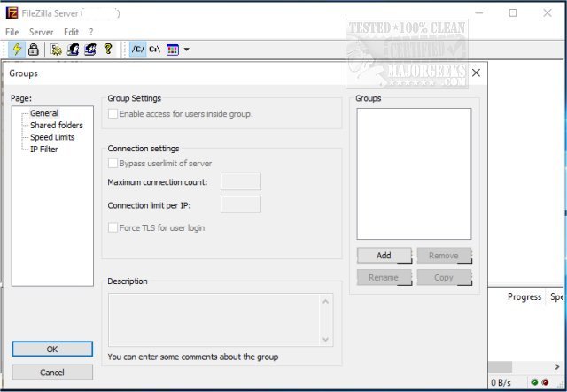
Task: Open the Edit menu
Action: tap(71, 32)
